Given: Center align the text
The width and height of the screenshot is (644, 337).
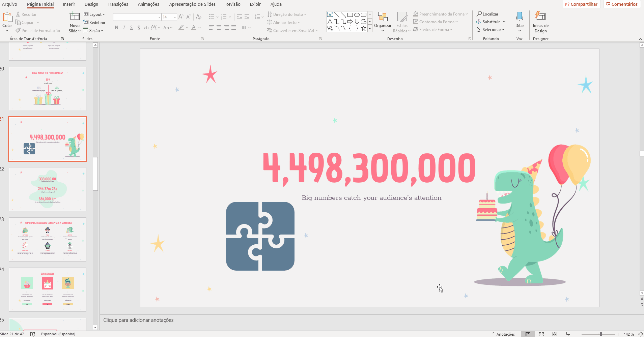Looking at the screenshot, I should coord(219,28).
